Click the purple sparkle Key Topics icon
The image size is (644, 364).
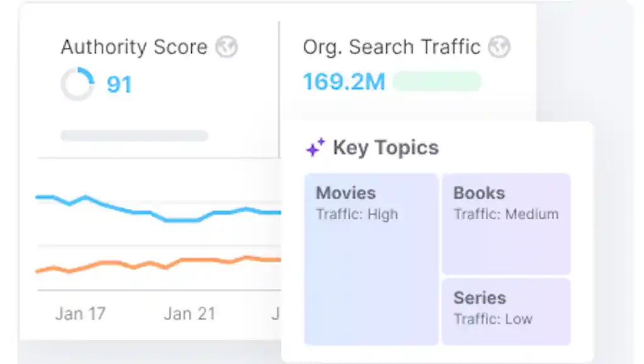(x=316, y=147)
